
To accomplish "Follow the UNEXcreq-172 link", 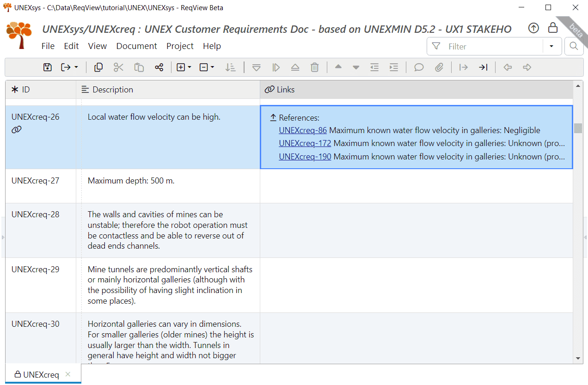I will [x=305, y=143].
